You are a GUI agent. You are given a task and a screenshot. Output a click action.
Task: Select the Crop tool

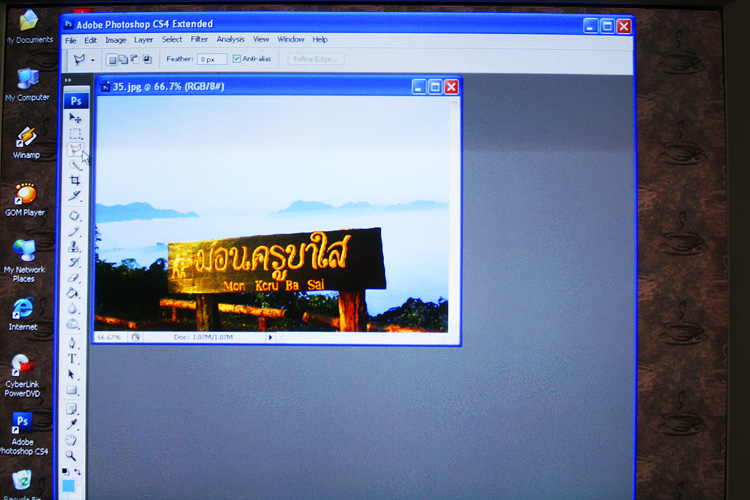[75, 180]
